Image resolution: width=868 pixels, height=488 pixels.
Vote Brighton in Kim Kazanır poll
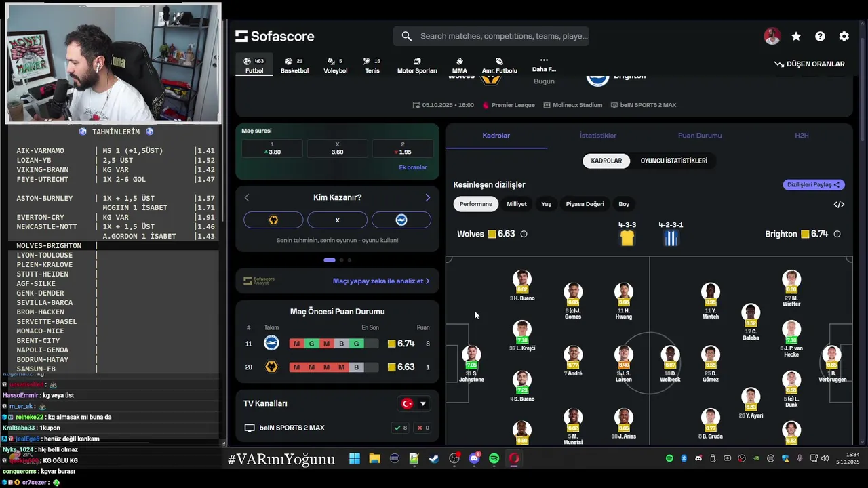coord(401,220)
